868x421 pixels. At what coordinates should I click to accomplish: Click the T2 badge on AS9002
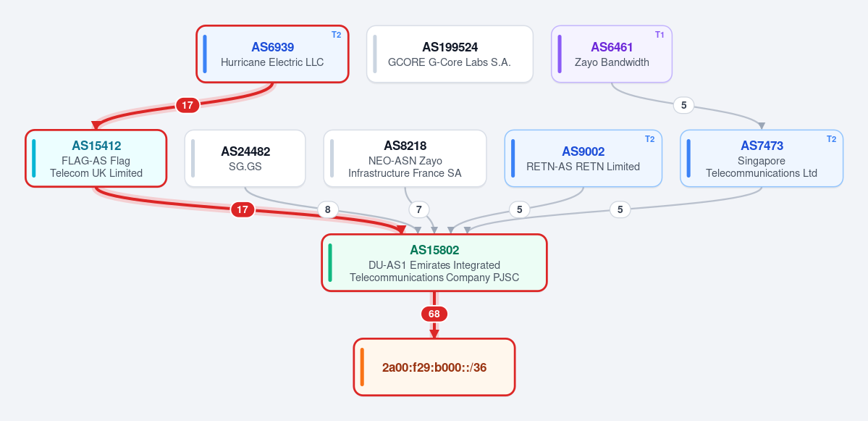[x=649, y=139]
